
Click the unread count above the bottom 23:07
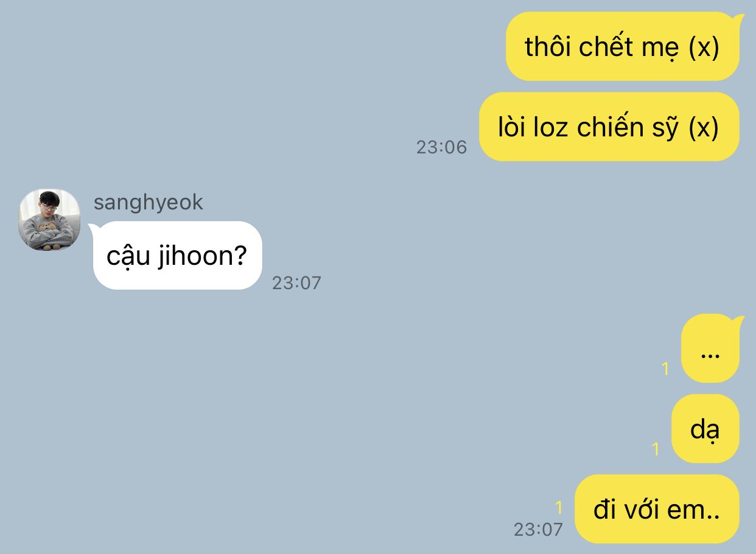559,507
